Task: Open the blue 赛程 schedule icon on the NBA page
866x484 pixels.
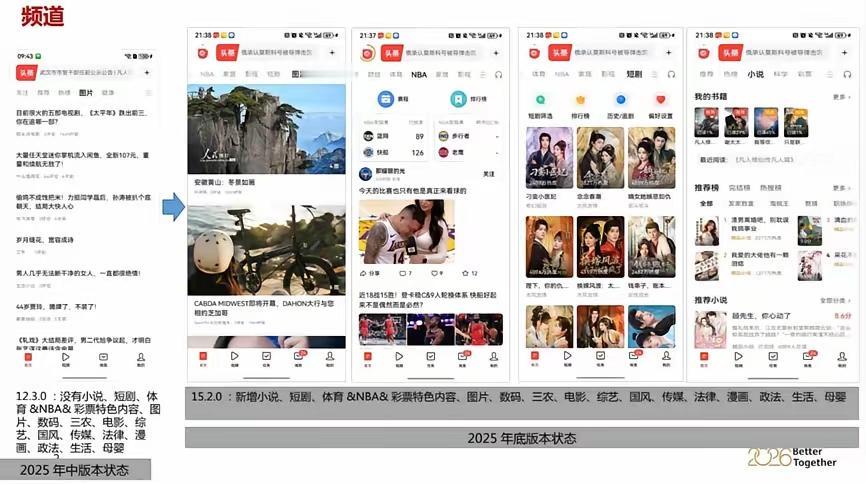Action: click(386, 99)
